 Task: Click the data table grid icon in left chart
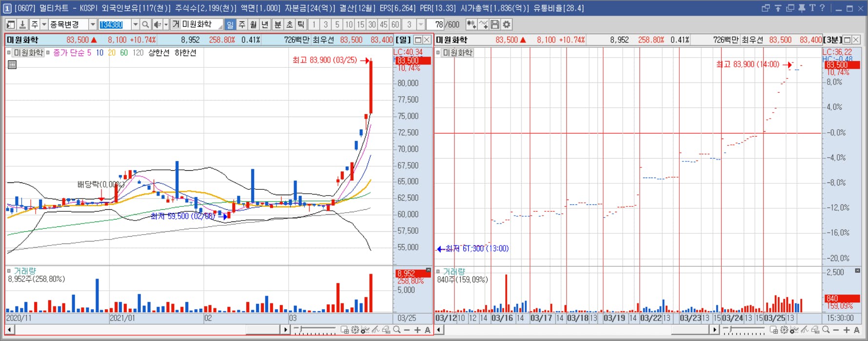[12, 64]
